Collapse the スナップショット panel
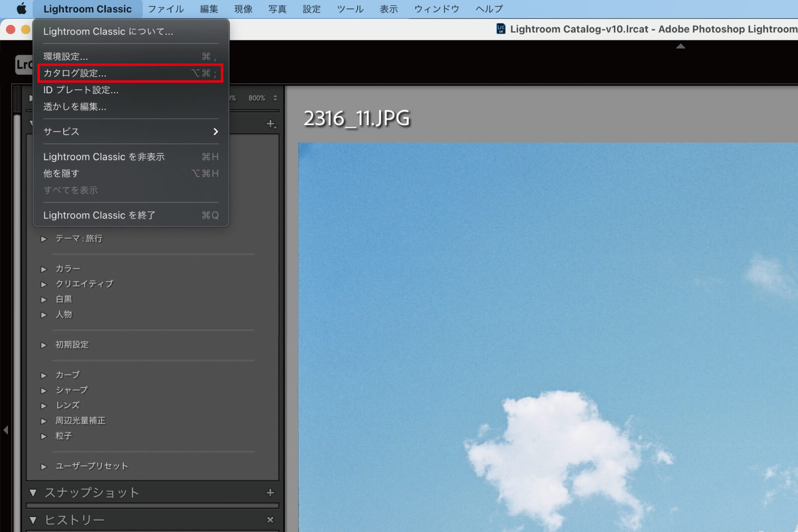The image size is (798, 532). (33, 493)
